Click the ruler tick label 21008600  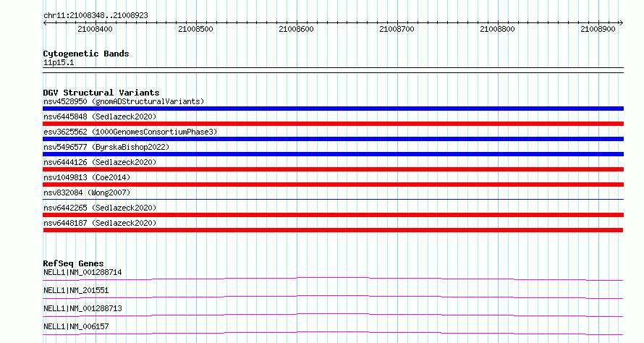click(x=296, y=29)
